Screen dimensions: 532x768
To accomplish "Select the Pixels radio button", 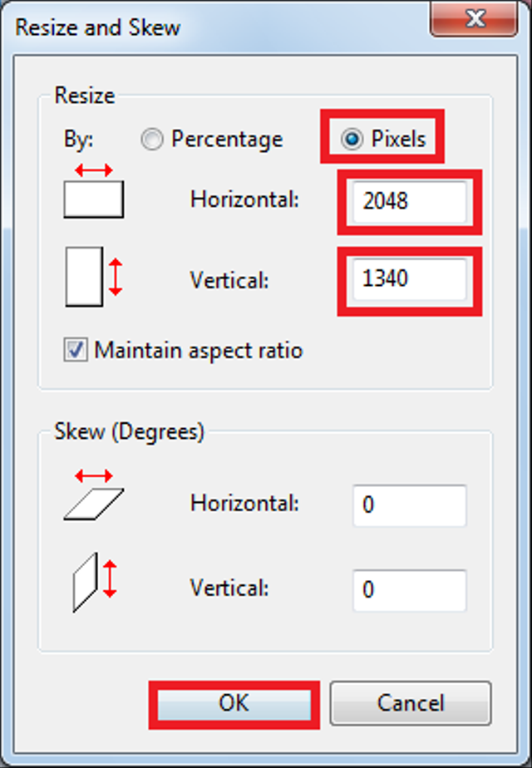I will [352, 140].
